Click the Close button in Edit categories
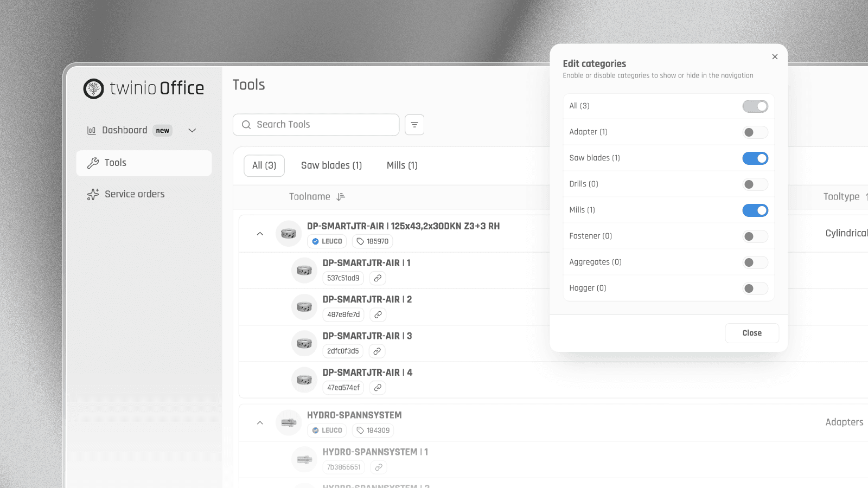This screenshot has height=488, width=868. point(752,333)
